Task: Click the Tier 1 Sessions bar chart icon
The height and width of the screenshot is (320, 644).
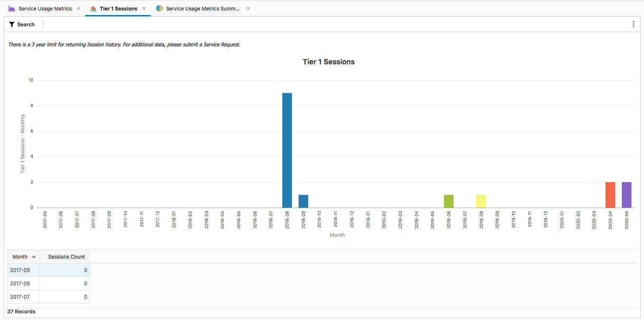Action: tap(93, 8)
